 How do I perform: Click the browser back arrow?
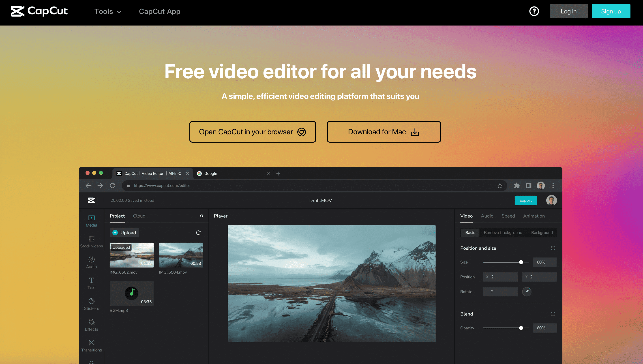tap(88, 186)
